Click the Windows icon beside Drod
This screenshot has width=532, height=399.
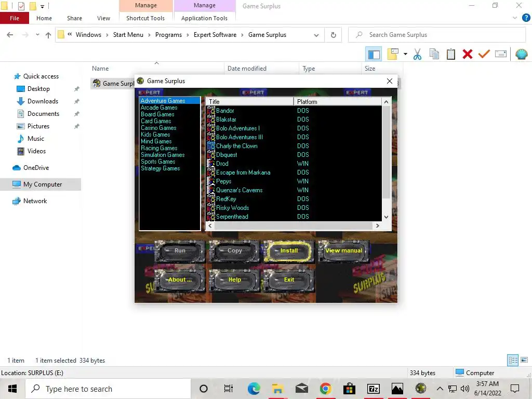pos(211,164)
